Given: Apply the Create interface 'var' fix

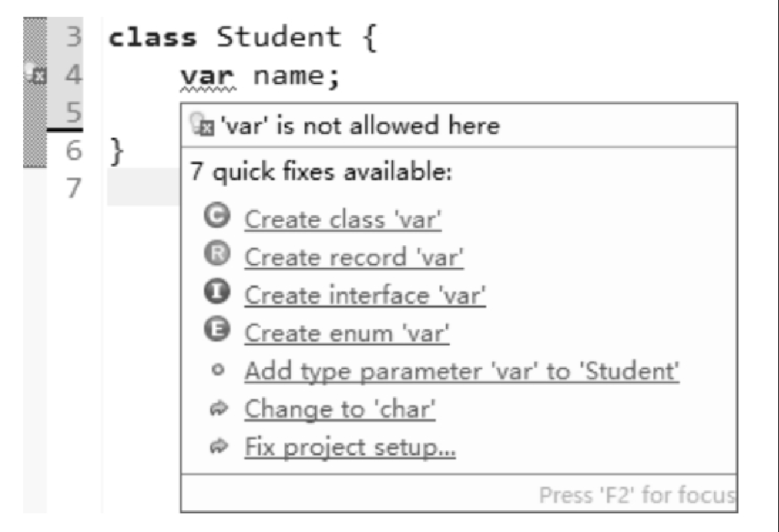Looking at the screenshot, I should point(364,295).
